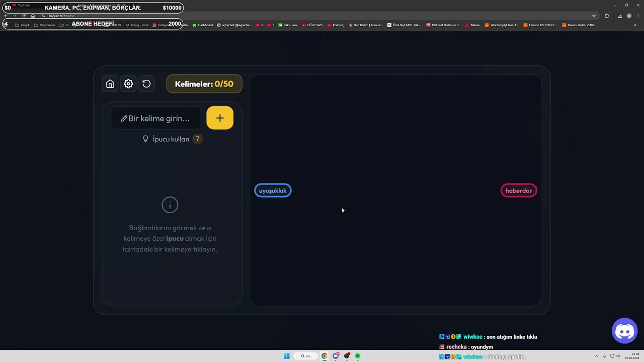Open the 'Canon EOS R50 V' bookmark
Image resolution: width=644 pixels, height=362 pixels.
[x=540, y=25]
